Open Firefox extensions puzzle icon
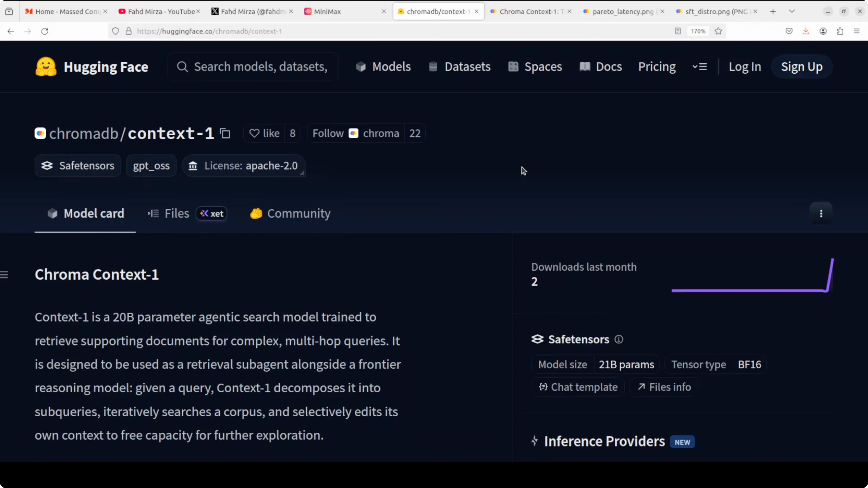The height and width of the screenshot is (488, 868). tap(840, 31)
